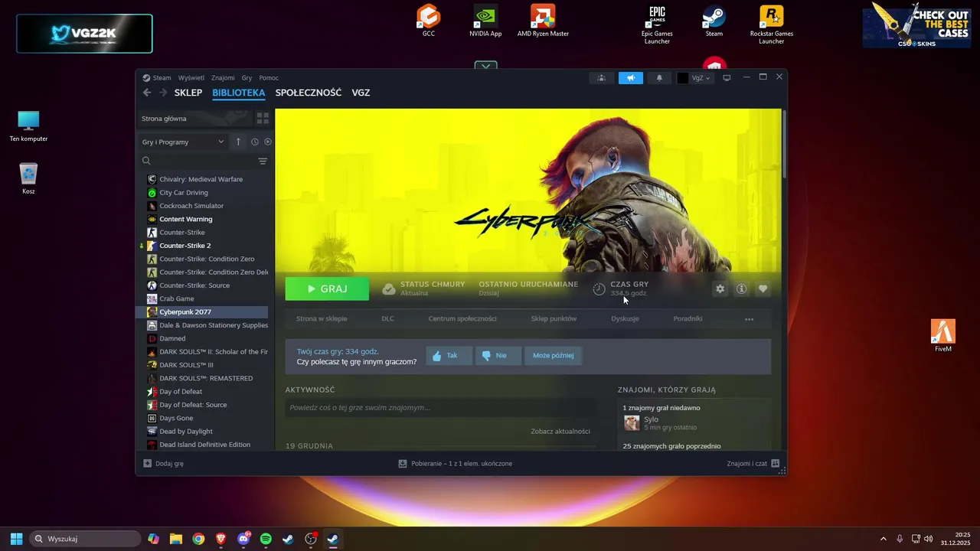980x551 pixels.
Task: Click the sort ascending arrow in library
Action: click(x=238, y=142)
